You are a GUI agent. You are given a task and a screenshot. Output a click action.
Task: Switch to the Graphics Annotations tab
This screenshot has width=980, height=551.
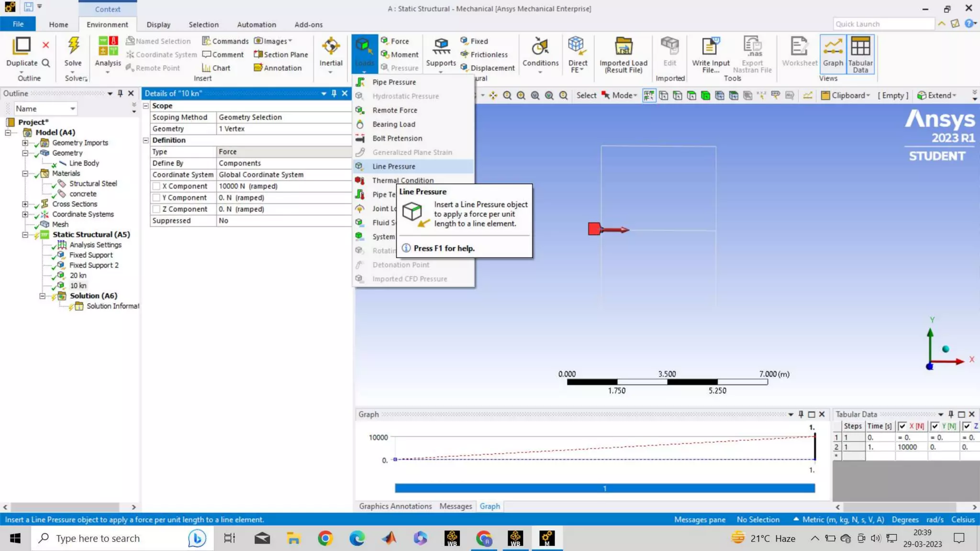395,506
